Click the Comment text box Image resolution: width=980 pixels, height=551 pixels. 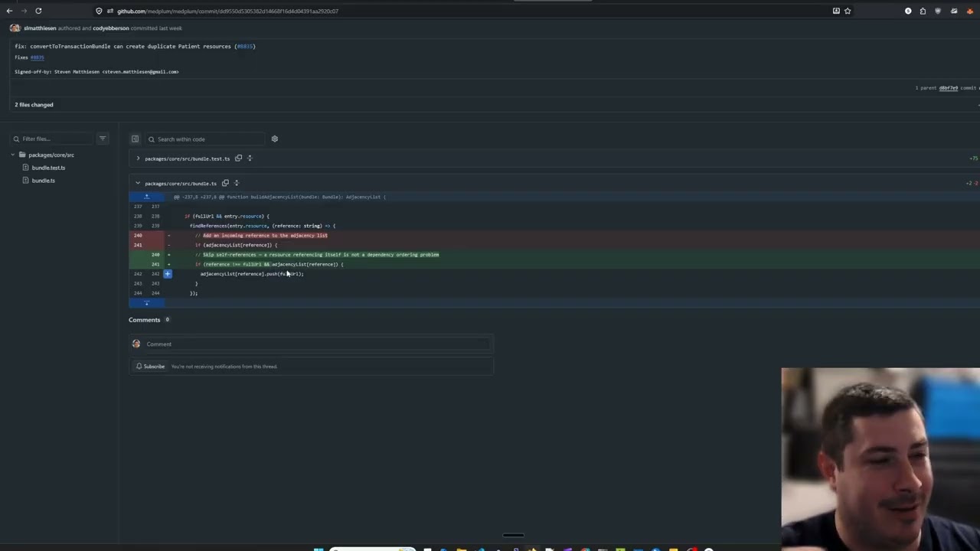coord(317,344)
